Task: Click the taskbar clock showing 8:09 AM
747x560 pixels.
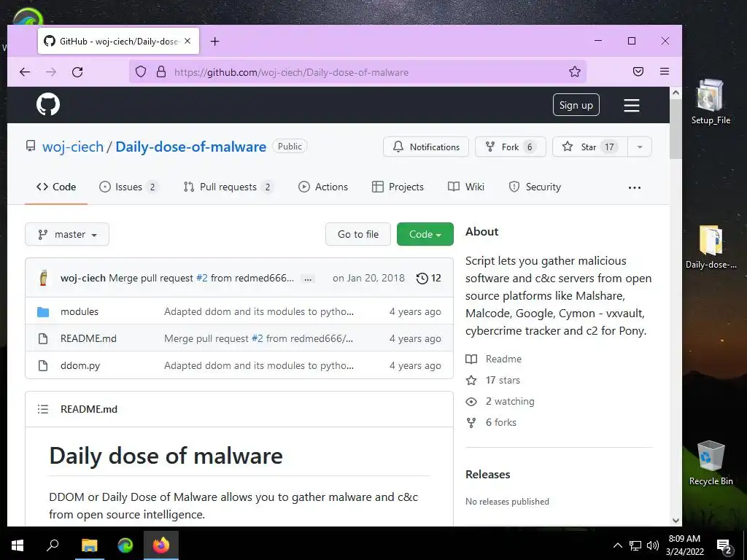Action: click(684, 545)
